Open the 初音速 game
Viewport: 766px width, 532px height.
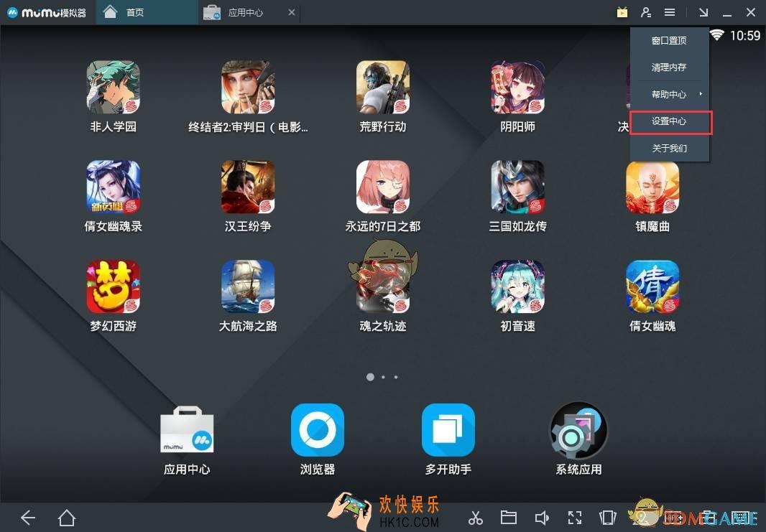(518, 287)
